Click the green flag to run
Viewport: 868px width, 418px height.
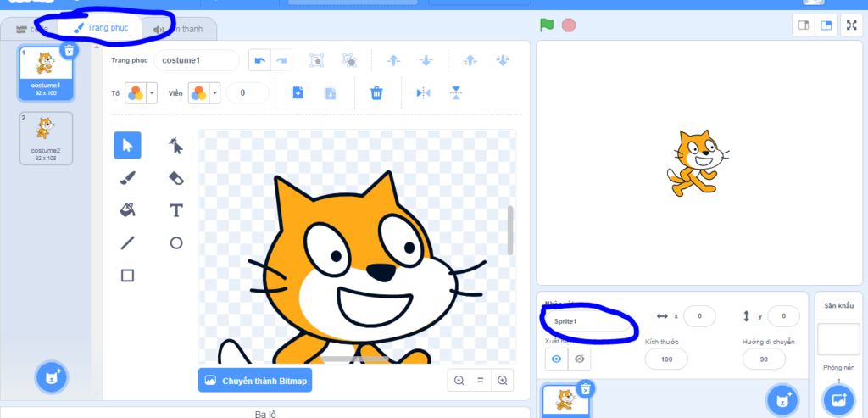point(547,25)
